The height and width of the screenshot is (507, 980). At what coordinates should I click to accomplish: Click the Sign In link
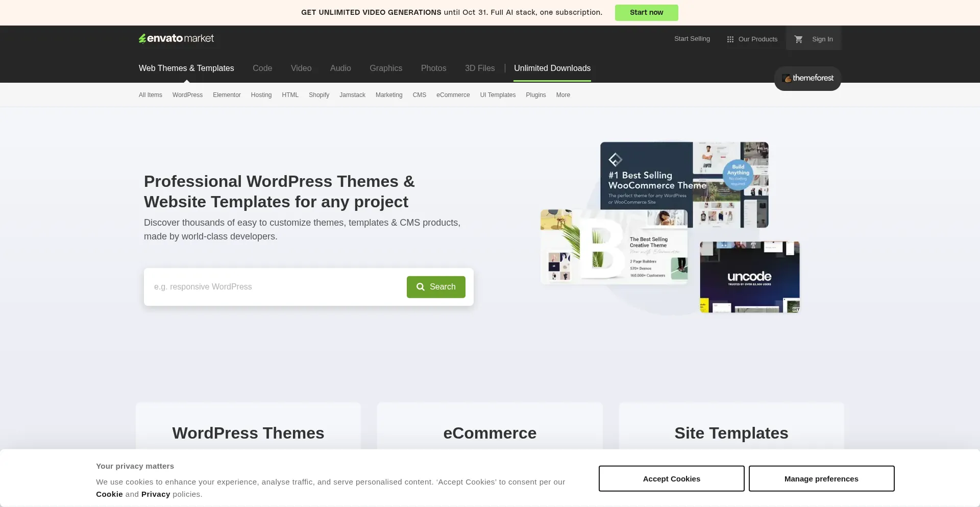click(822, 39)
